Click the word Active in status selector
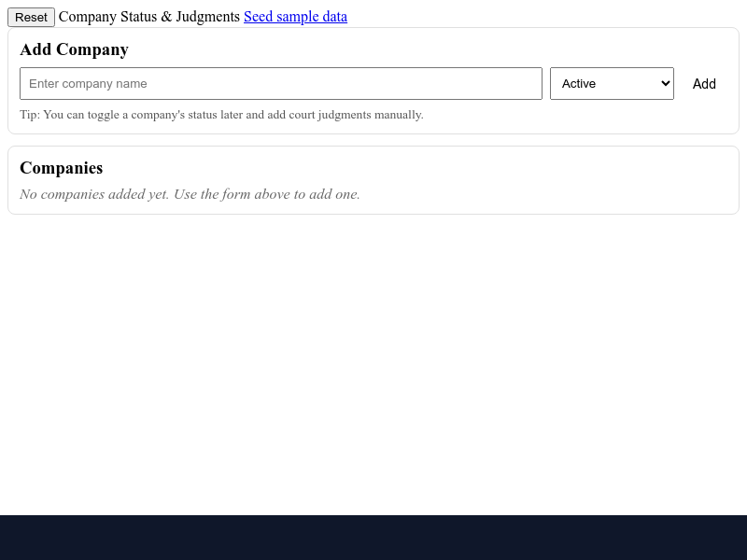This screenshot has height=560, width=747. click(x=579, y=83)
